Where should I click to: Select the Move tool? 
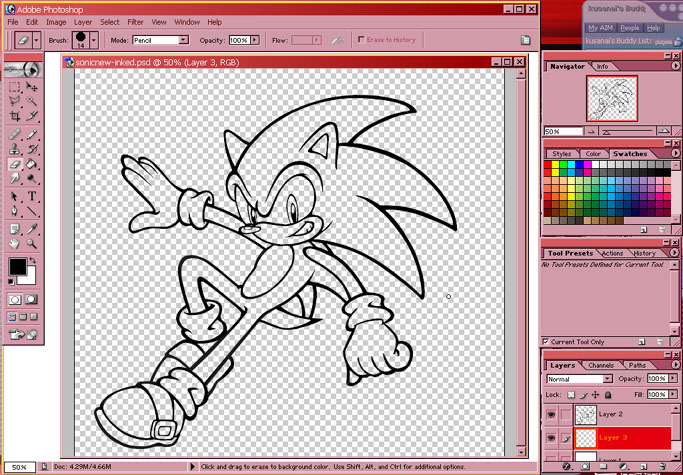click(x=31, y=86)
